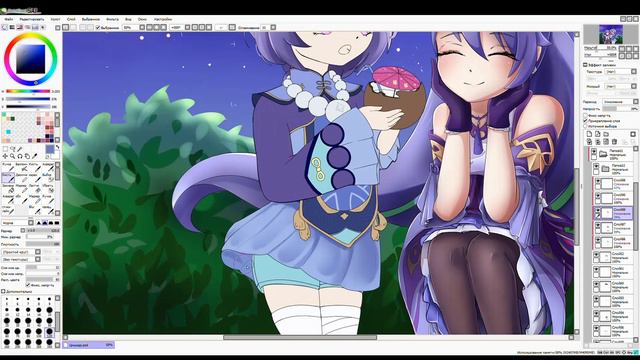Screen dimensions: 640x360
Task: Select the highlighted Кисть brush tool
Action: point(9,178)
